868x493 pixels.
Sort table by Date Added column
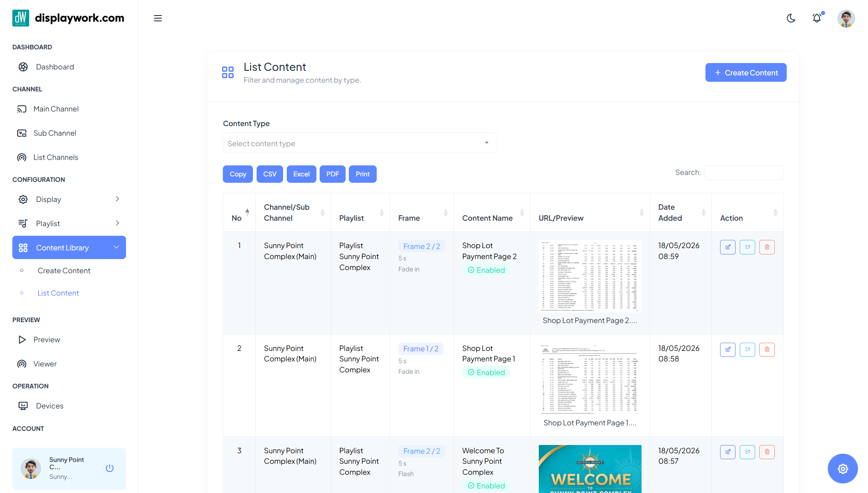tap(680, 212)
